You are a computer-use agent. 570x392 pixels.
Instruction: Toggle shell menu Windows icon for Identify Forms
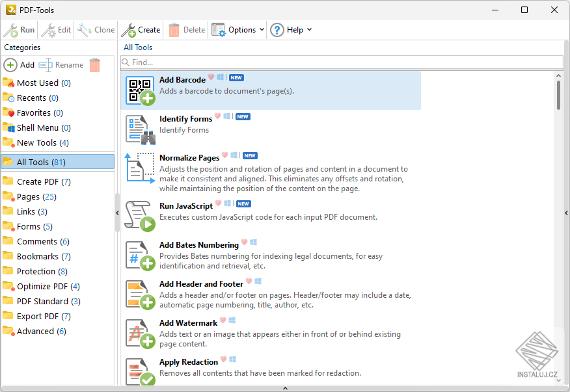click(x=227, y=116)
